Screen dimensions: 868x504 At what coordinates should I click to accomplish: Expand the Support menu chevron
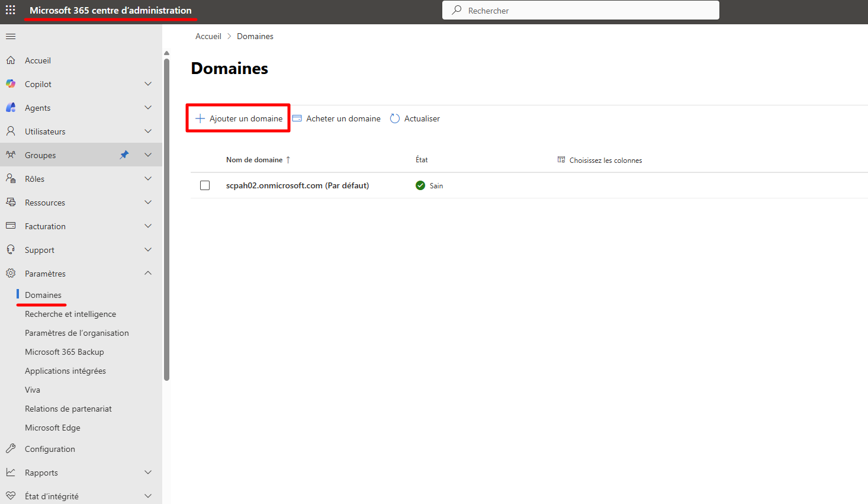pos(148,250)
